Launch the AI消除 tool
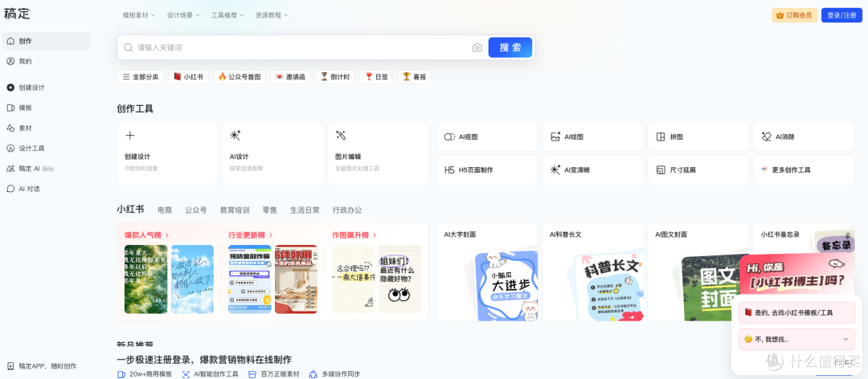Screen dimensions: 868x379 pyautogui.click(x=804, y=137)
